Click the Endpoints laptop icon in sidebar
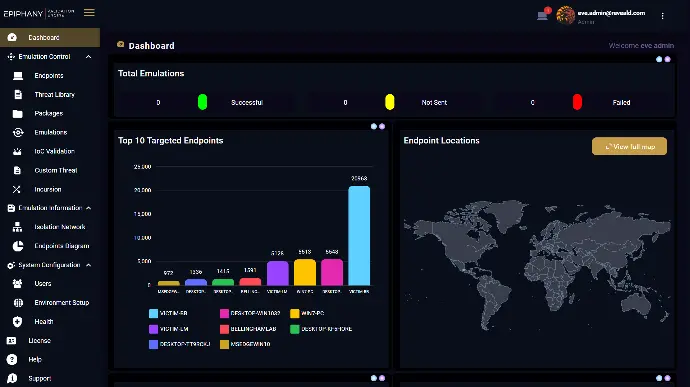Screen dimensions: 690x387 [18, 76]
